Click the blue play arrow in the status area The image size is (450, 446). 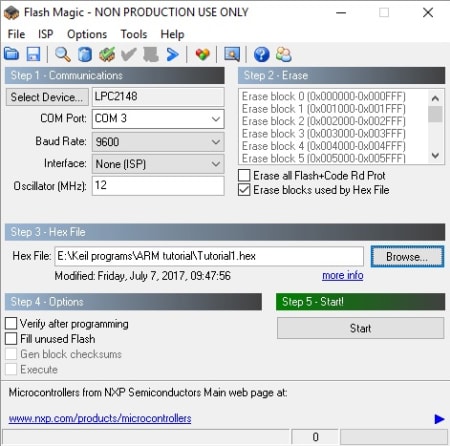439,419
